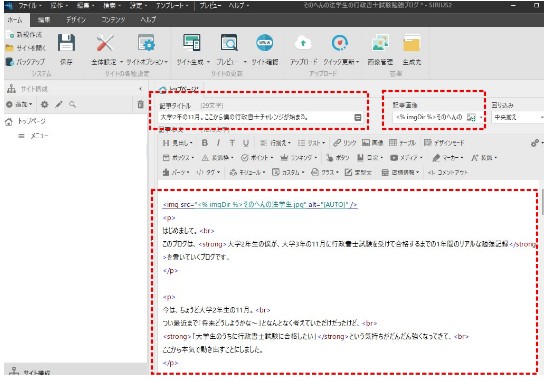Image resolution: width=545 pixels, height=381 pixels.
Task: Apply bold with the B icon
Action: 205,143
